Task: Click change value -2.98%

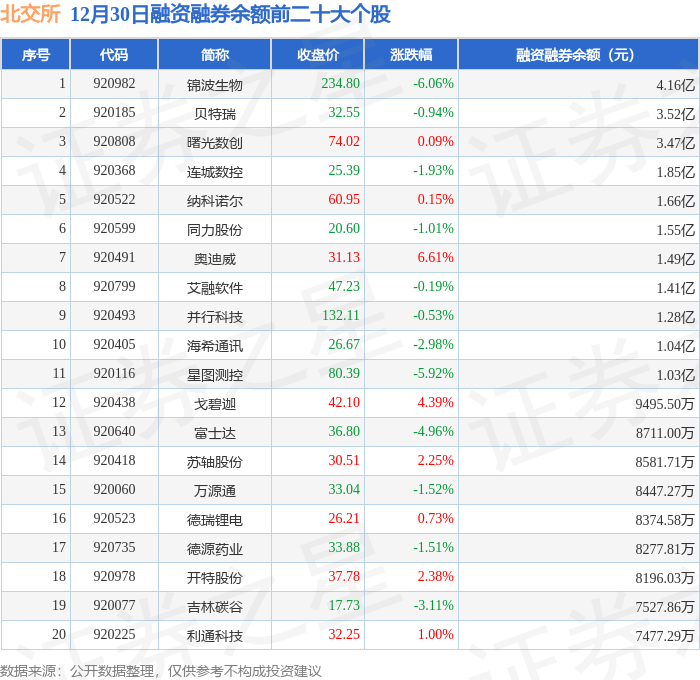Action: 433,345
